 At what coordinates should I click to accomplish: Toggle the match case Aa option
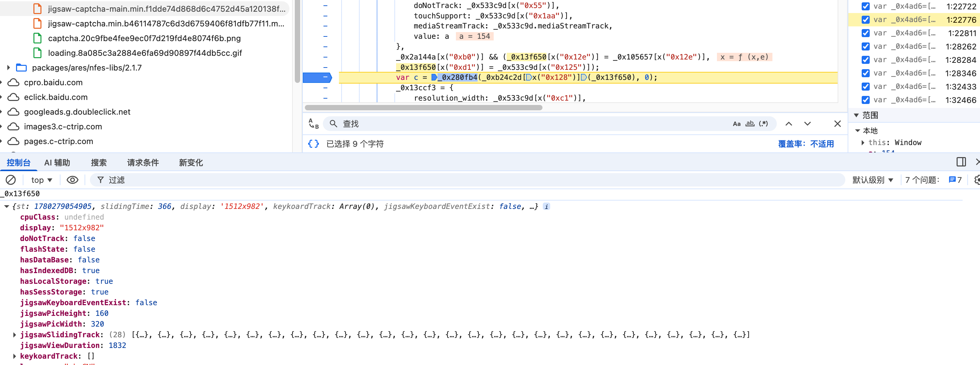tap(737, 124)
